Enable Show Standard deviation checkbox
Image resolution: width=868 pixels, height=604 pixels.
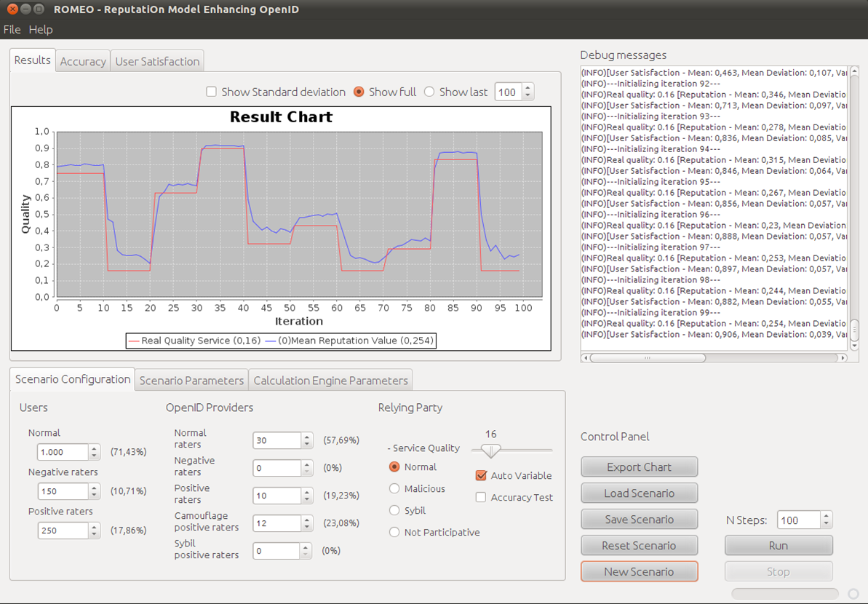click(x=212, y=92)
